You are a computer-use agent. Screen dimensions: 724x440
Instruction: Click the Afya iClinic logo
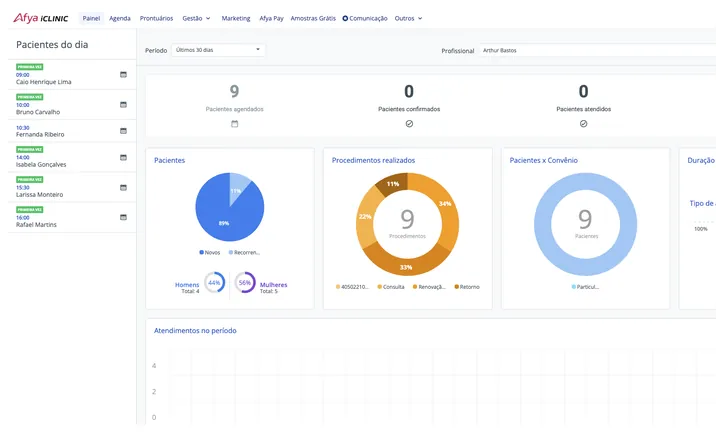tap(41, 18)
